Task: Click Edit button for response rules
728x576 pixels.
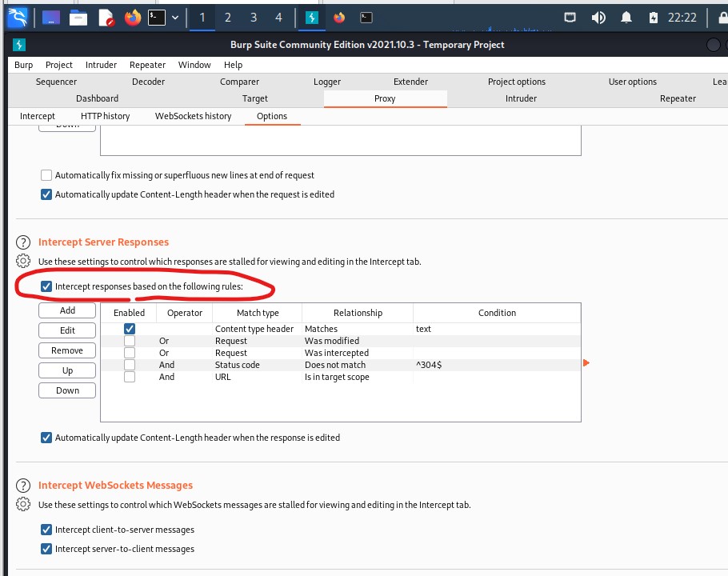Action: point(67,330)
